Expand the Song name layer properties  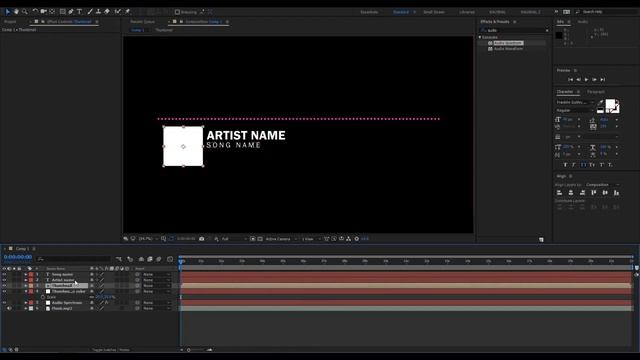coord(26,275)
